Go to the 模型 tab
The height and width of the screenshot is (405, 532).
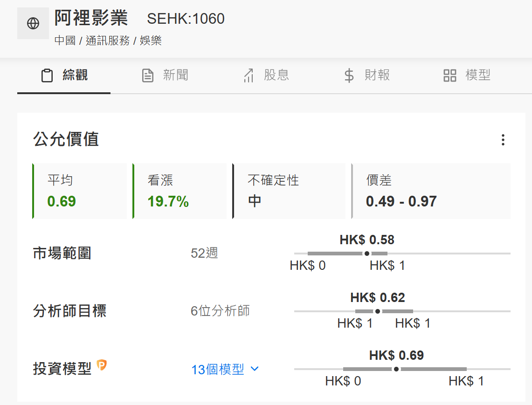[467, 76]
